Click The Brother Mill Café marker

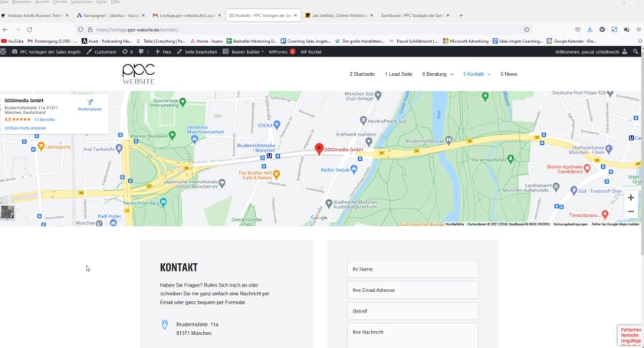coord(277,175)
